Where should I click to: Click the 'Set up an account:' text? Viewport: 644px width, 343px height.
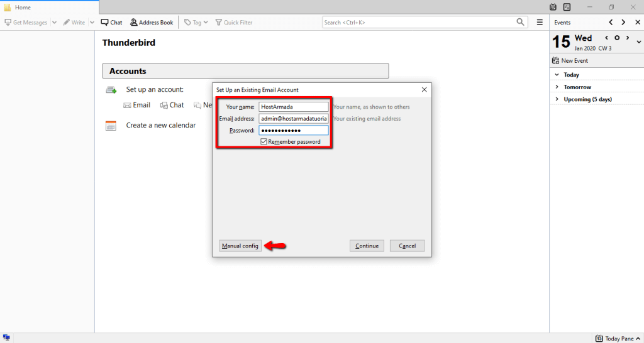tap(155, 89)
